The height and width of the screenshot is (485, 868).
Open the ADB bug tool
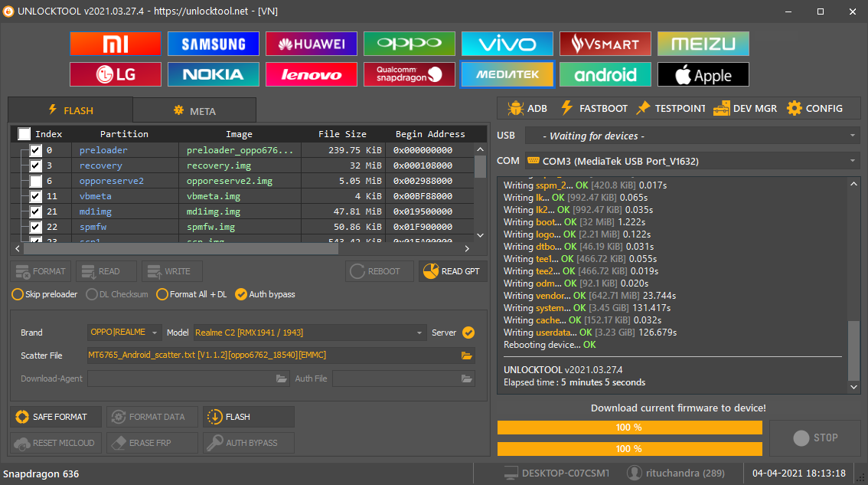tap(527, 109)
